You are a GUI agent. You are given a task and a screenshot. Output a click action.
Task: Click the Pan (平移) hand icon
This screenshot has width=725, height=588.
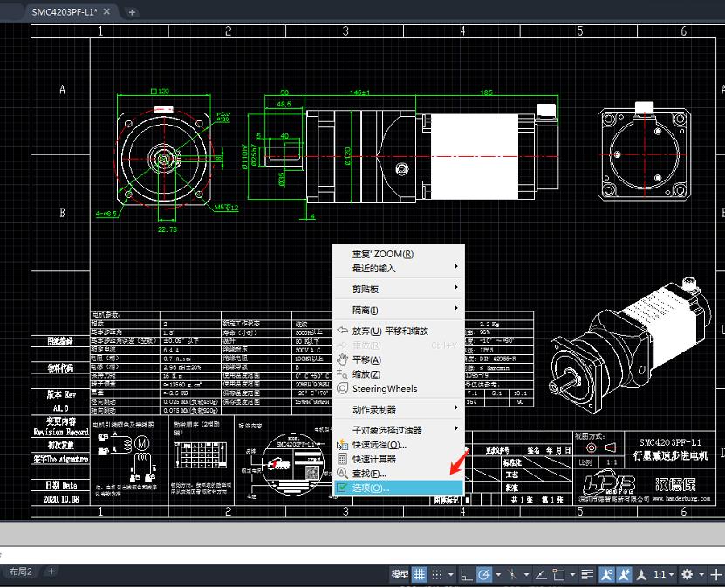point(342,359)
